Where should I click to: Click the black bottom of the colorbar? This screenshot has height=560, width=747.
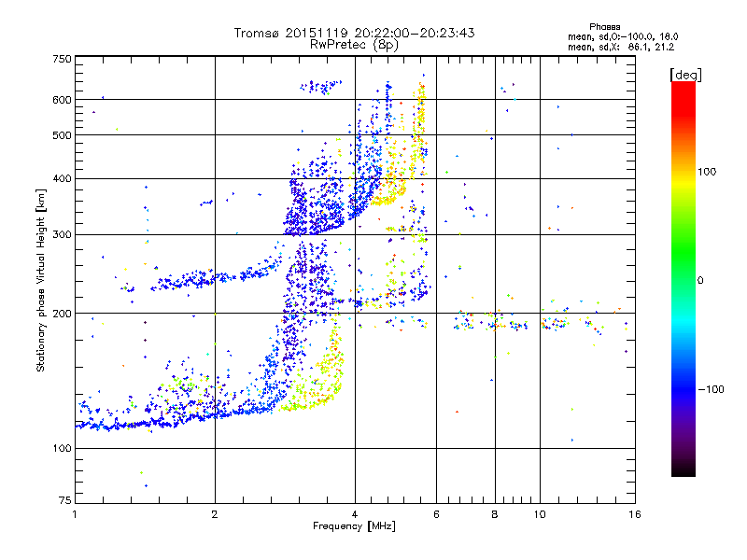pyautogui.click(x=684, y=469)
